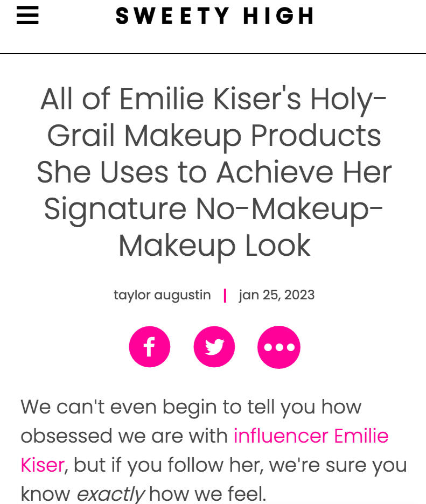Click "how we feel." paragraph ending

pos(208,493)
